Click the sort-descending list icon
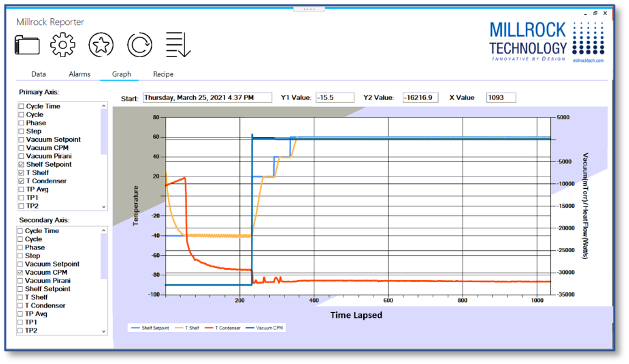 coord(178,45)
